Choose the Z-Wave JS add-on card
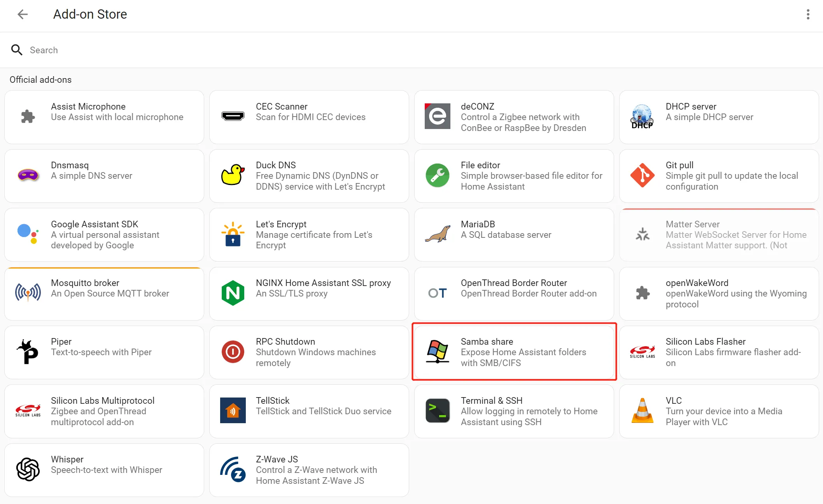823x504 pixels. pyautogui.click(x=309, y=470)
